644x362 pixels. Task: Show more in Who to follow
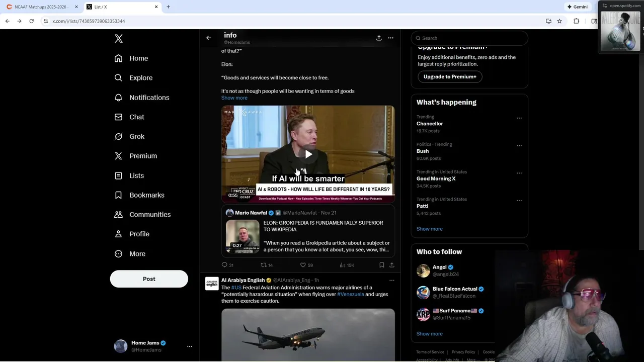(x=430, y=334)
